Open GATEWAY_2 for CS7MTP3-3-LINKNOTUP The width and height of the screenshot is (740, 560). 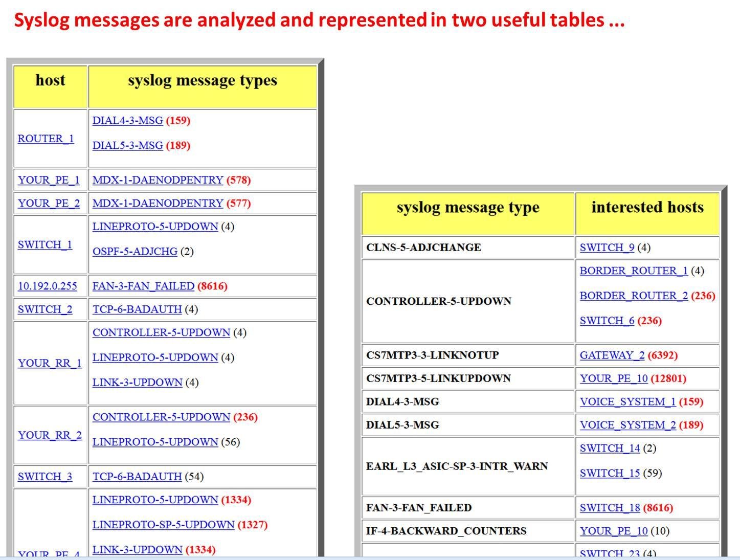[612, 354]
